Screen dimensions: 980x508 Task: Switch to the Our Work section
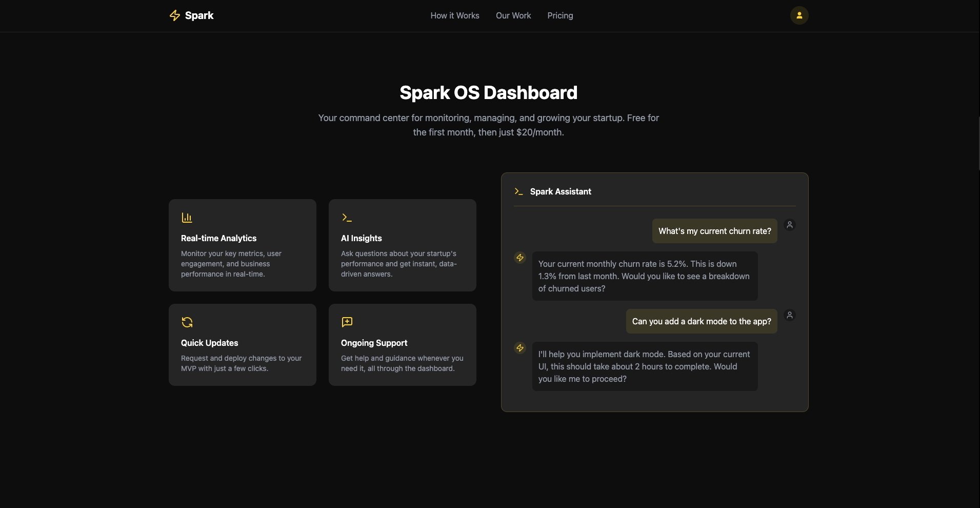coord(513,15)
